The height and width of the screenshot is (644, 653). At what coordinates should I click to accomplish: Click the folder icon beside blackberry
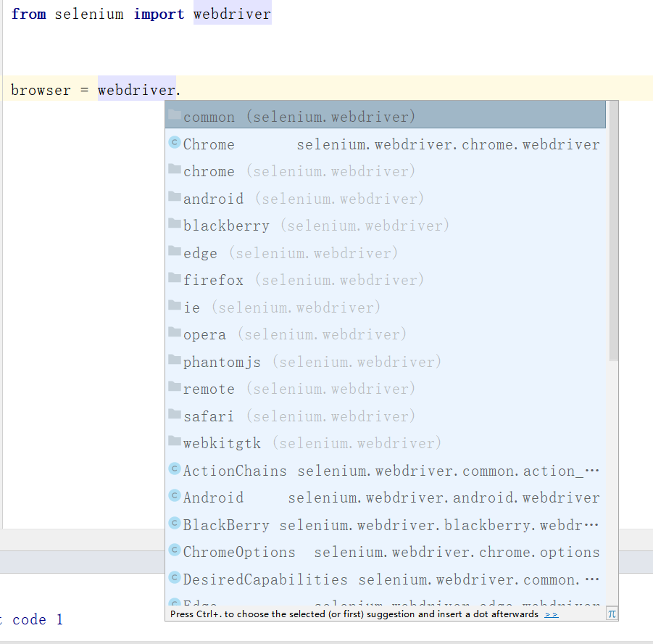click(x=175, y=223)
